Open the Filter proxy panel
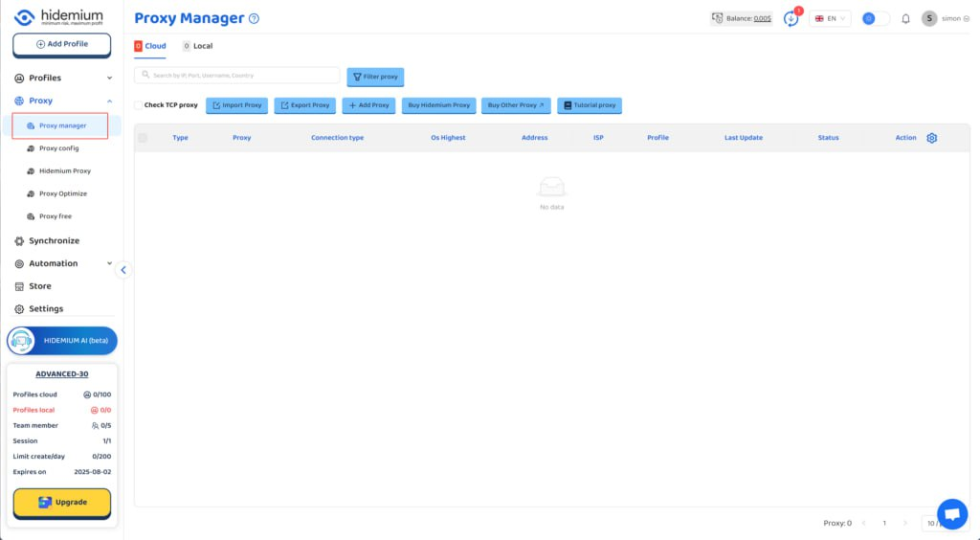980x540 pixels. pyautogui.click(x=375, y=77)
